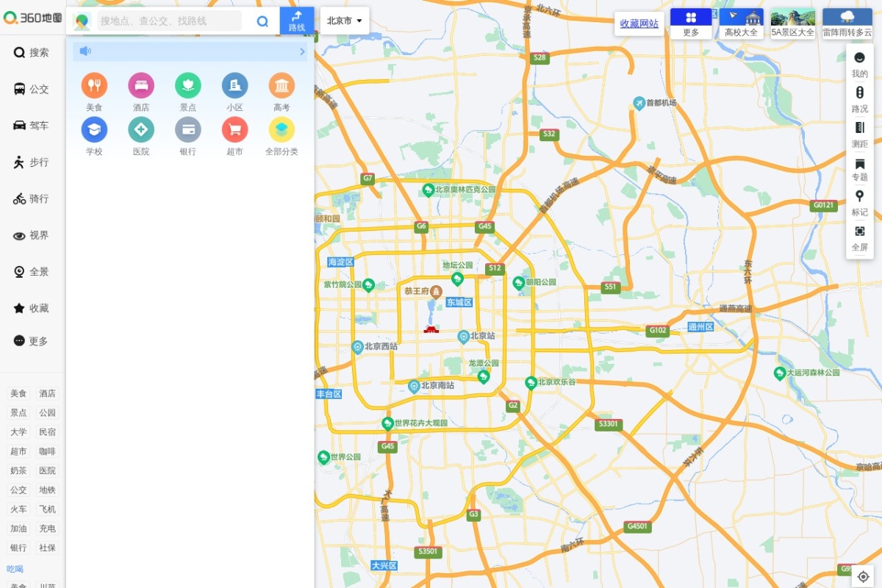
Task: Toggle the 路况 traffic layer
Action: coord(860,99)
